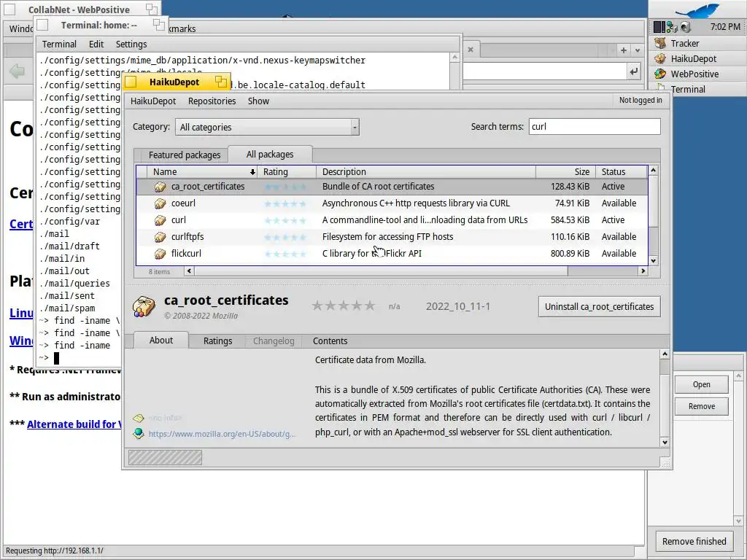The height and width of the screenshot is (560, 747).
Task: Click the flickcurl package icon
Action: [x=160, y=253]
